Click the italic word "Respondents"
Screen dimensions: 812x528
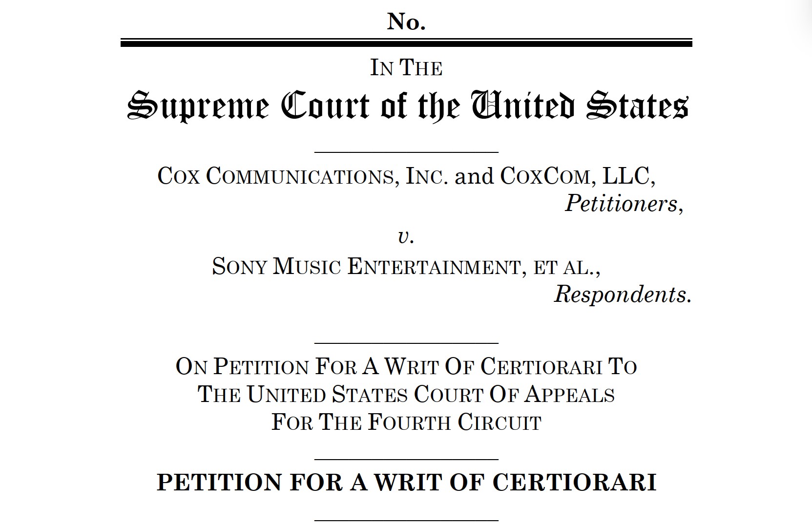coord(620,295)
